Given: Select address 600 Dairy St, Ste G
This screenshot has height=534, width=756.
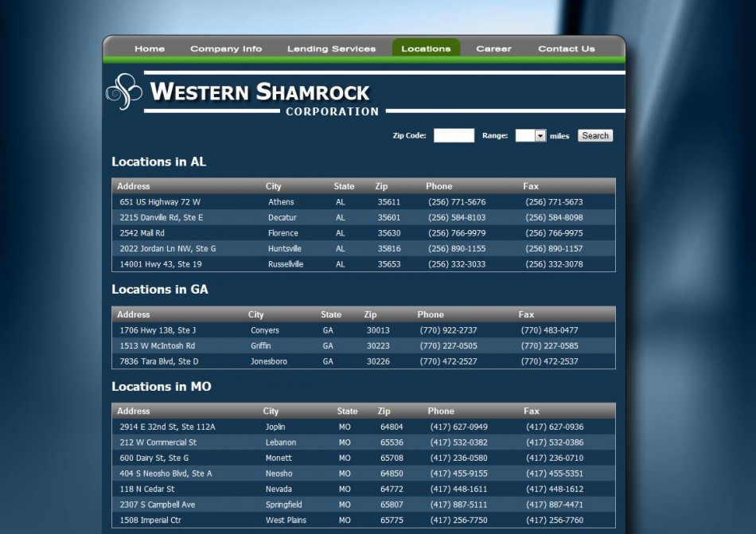Looking at the screenshot, I should [x=154, y=458].
